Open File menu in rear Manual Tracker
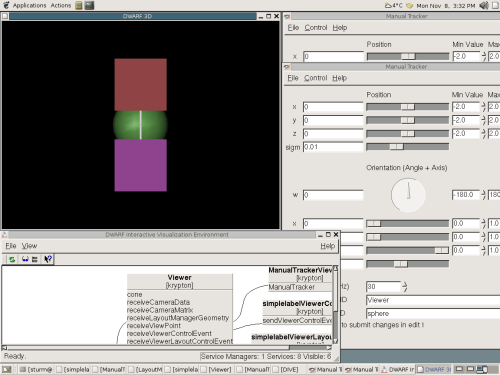The height and width of the screenshot is (375, 500). pos(293,28)
